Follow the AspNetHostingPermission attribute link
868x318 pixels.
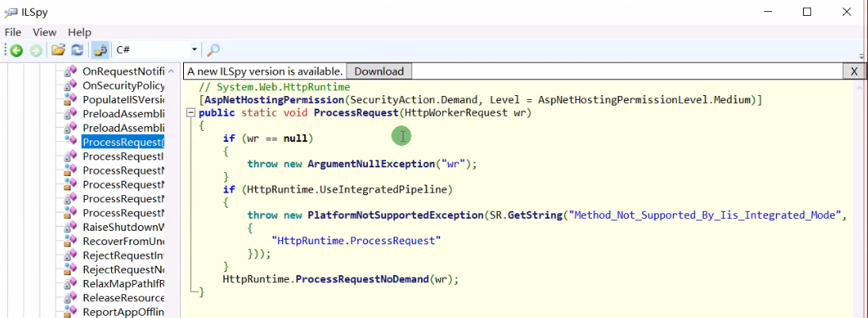(x=274, y=100)
